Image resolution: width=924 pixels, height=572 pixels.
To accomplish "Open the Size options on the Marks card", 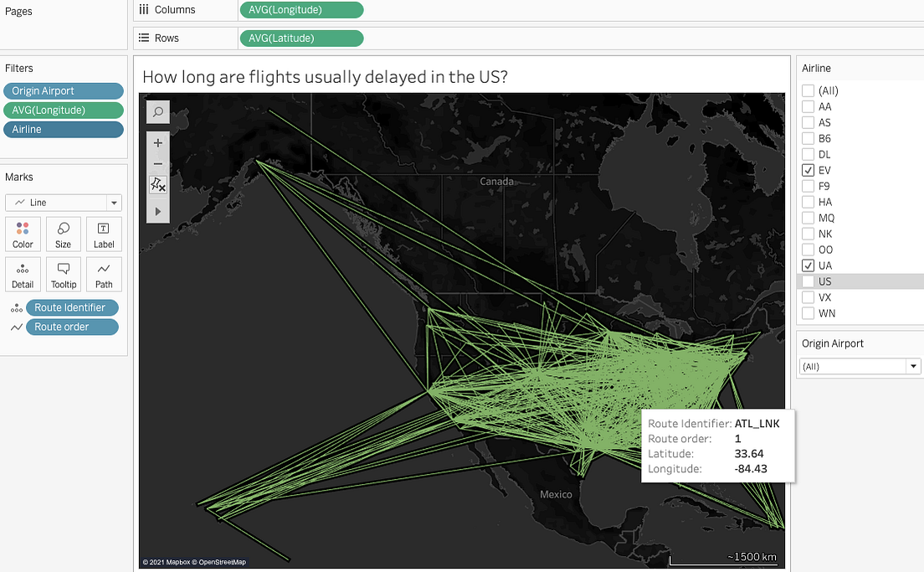I will click(64, 234).
